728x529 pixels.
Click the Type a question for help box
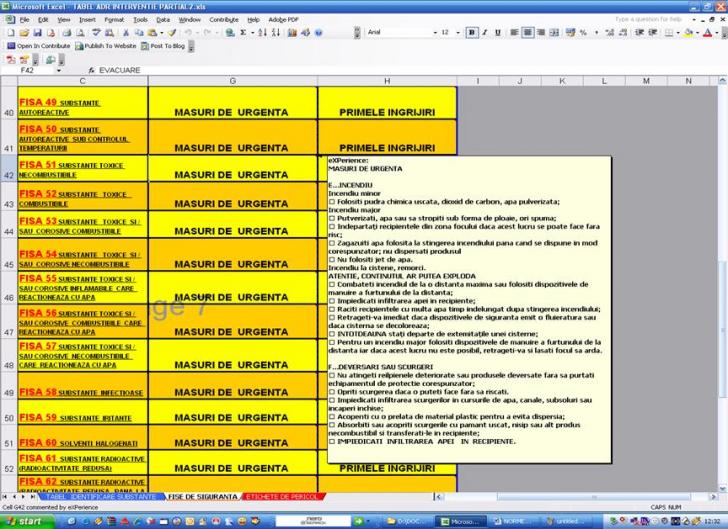pyautogui.click(x=649, y=20)
